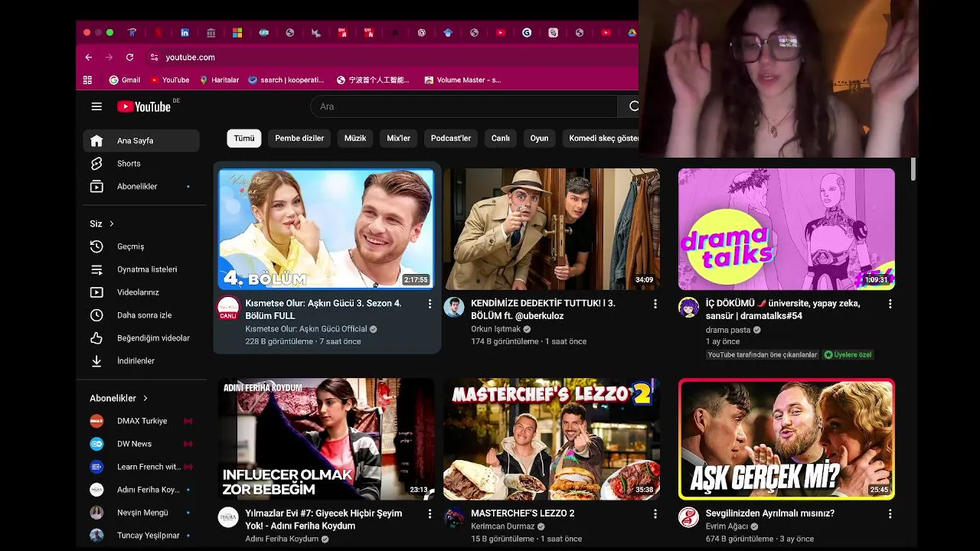This screenshot has height=551, width=980.
Task: Play the drama talks thumbnail video
Action: point(786,229)
